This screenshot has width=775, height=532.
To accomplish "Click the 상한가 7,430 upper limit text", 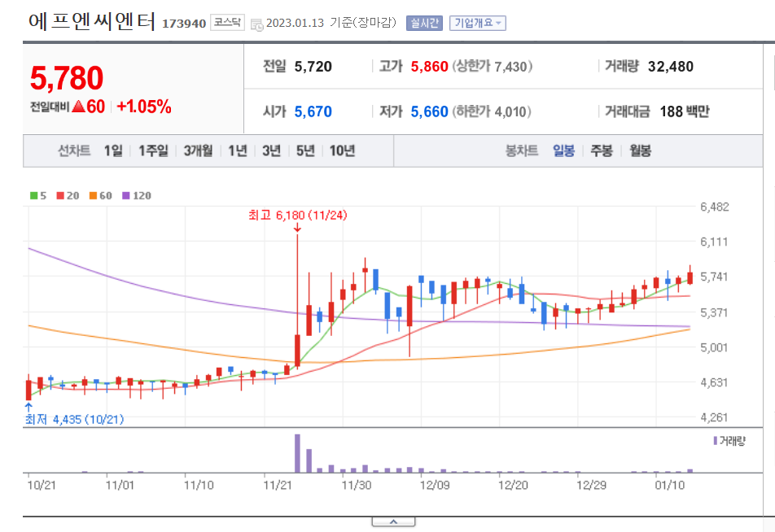I will (x=493, y=66).
